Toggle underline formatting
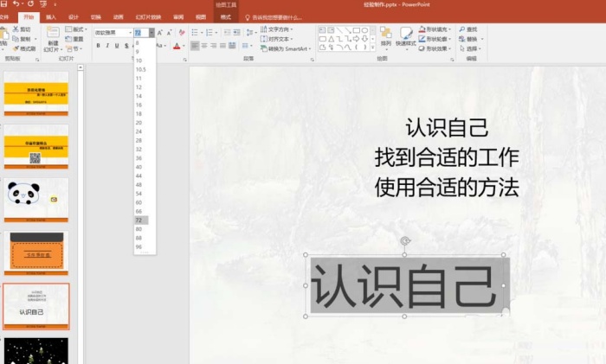Viewport: 606px width, 364px height. coord(119,46)
